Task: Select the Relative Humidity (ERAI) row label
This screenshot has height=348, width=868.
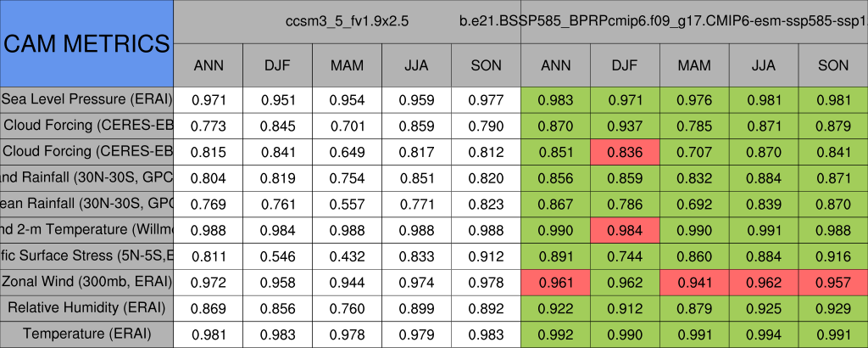Action: [86, 307]
